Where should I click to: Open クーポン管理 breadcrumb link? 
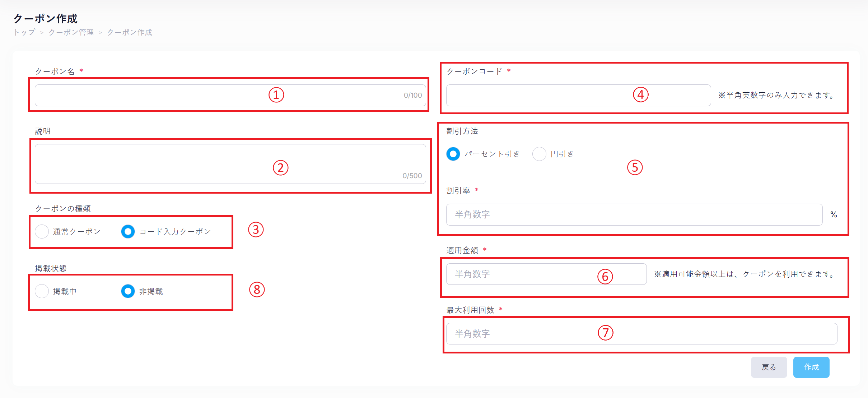(x=71, y=32)
